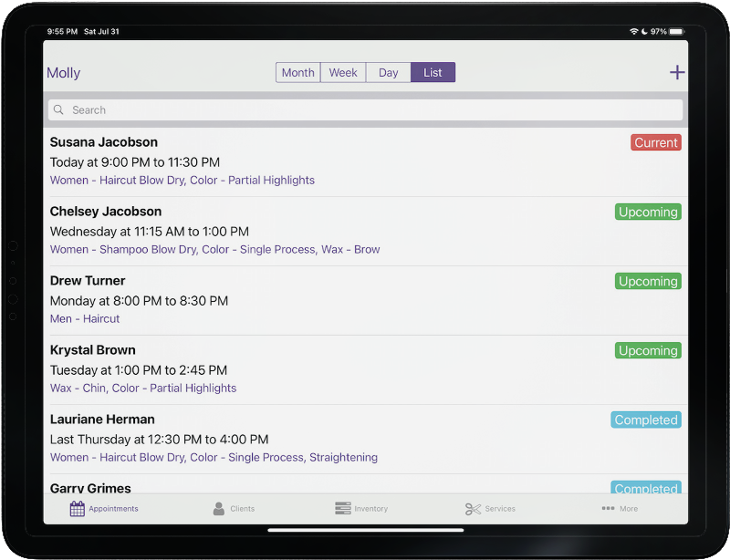This screenshot has width=730, height=560.
Task: Tap the Appointments tab label
Action: click(x=113, y=509)
